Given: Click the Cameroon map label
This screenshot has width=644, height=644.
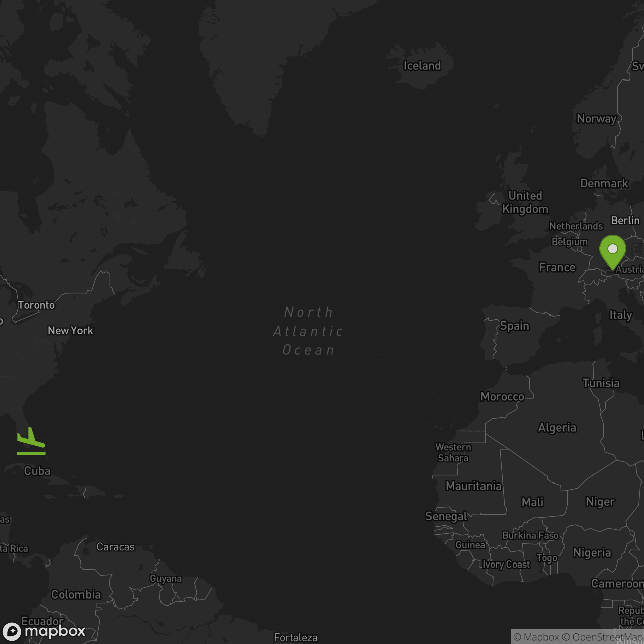Looking at the screenshot, I should [617, 584].
